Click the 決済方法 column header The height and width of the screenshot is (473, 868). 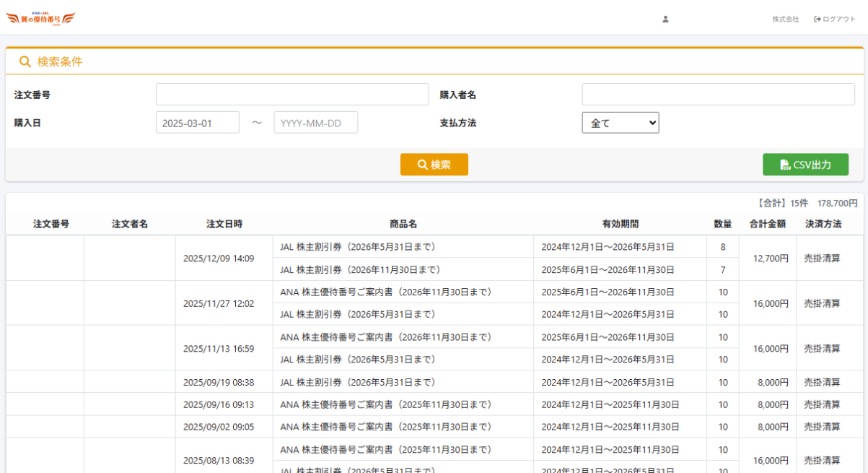pyautogui.click(x=823, y=224)
